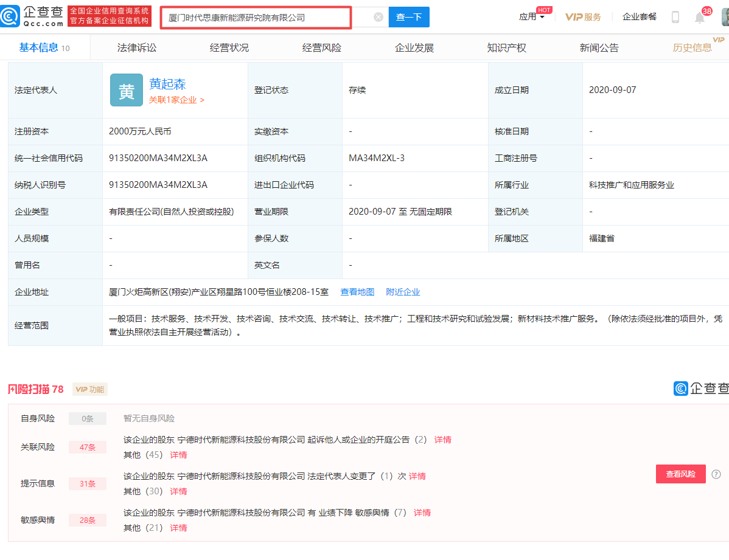Switch to the 法律诉讼 tab

138,47
